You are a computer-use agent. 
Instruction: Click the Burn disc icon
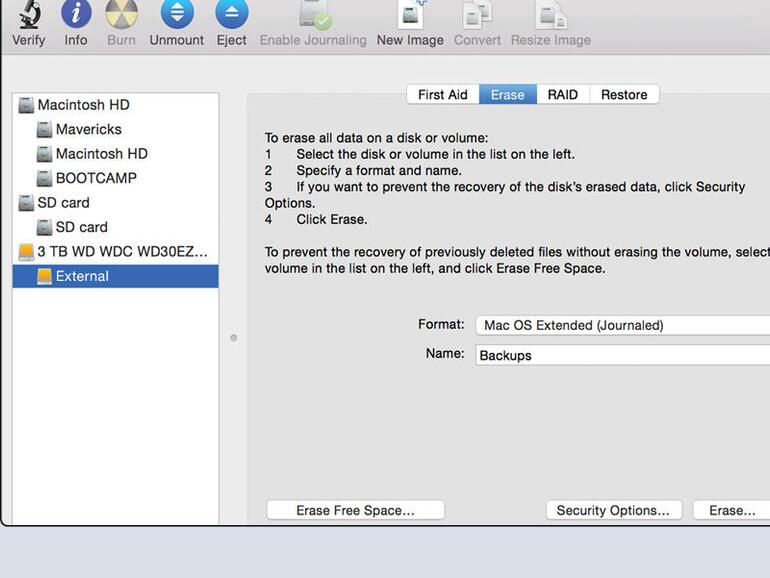[x=121, y=14]
